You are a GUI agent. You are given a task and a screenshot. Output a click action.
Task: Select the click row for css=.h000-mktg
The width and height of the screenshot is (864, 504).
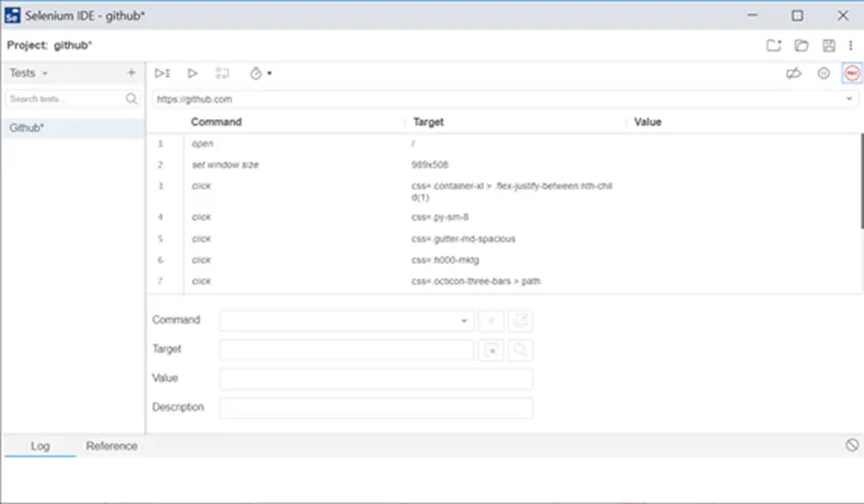tap(504, 260)
